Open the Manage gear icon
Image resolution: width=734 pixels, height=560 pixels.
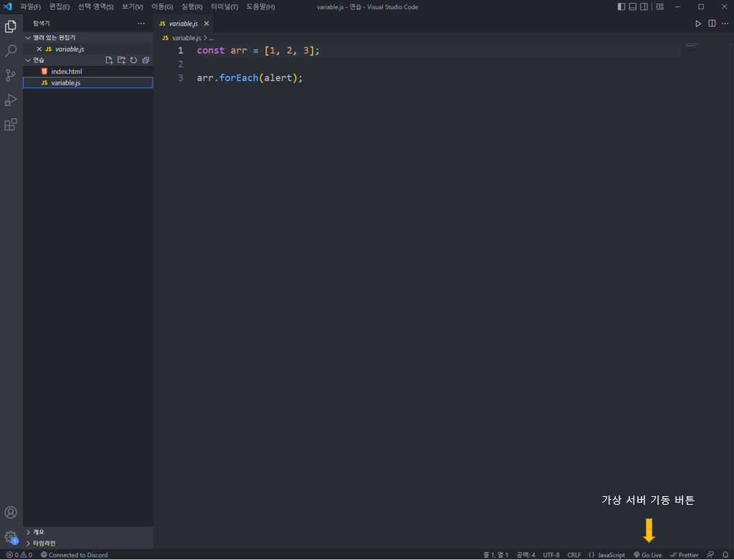pyautogui.click(x=10, y=536)
